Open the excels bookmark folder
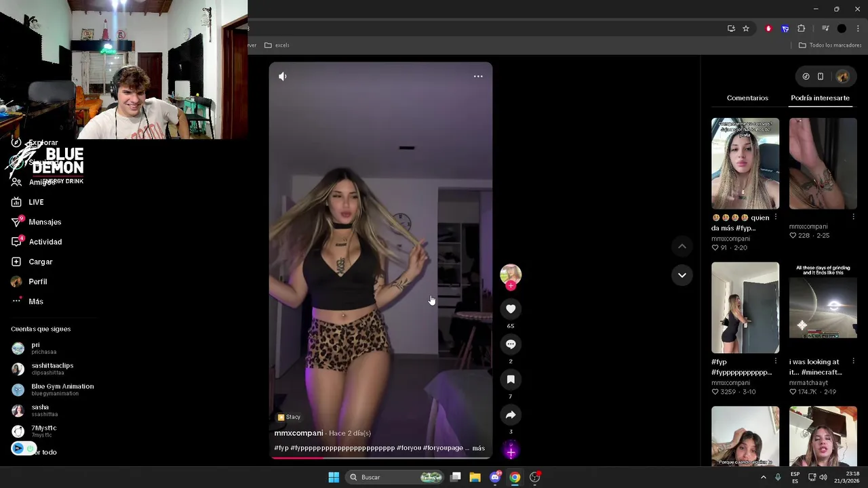Screen dimensions: 868x488 tap(277, 45)
